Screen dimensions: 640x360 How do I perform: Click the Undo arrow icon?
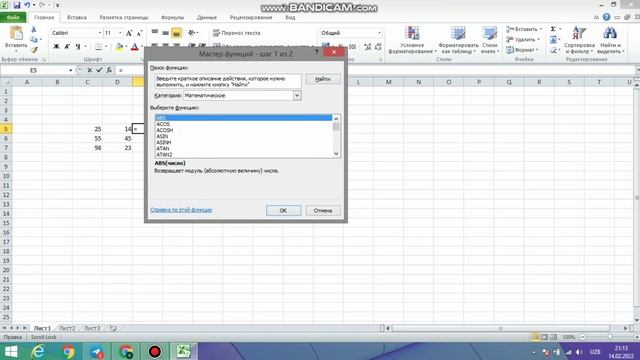27,5
